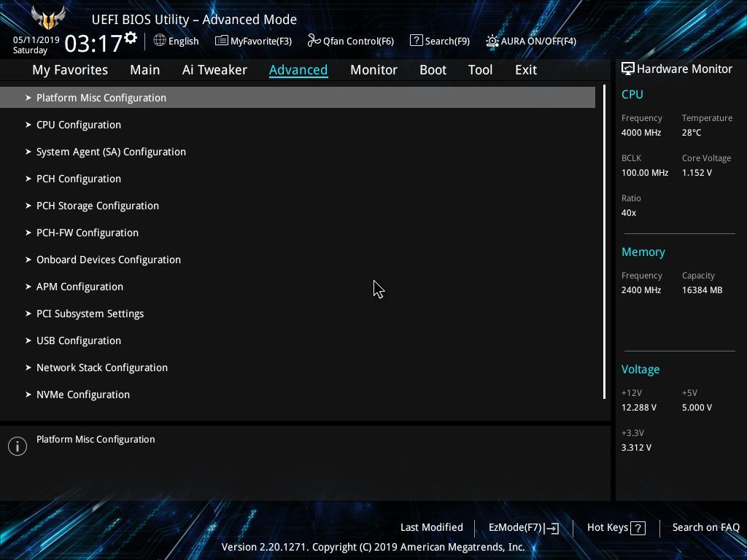Click Last Modified button

pyautogui.click(x=432, y=528)
